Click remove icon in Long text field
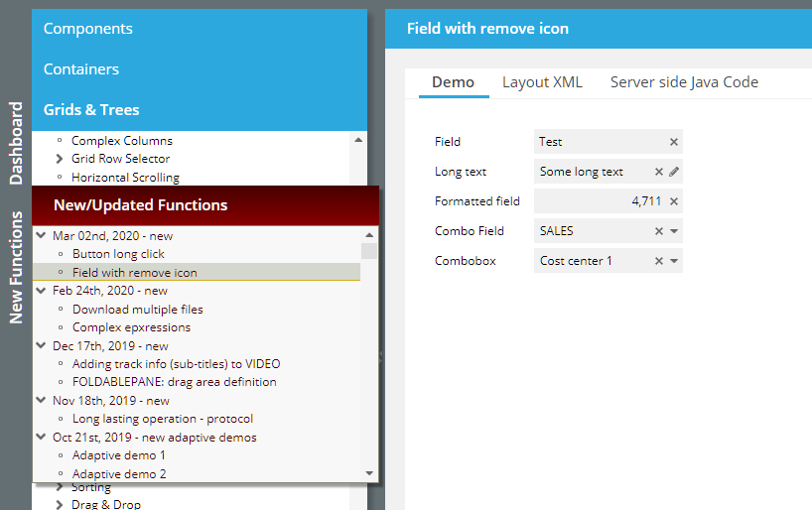The height and width of the screenshot is (510, 812). tap(659, 172)
